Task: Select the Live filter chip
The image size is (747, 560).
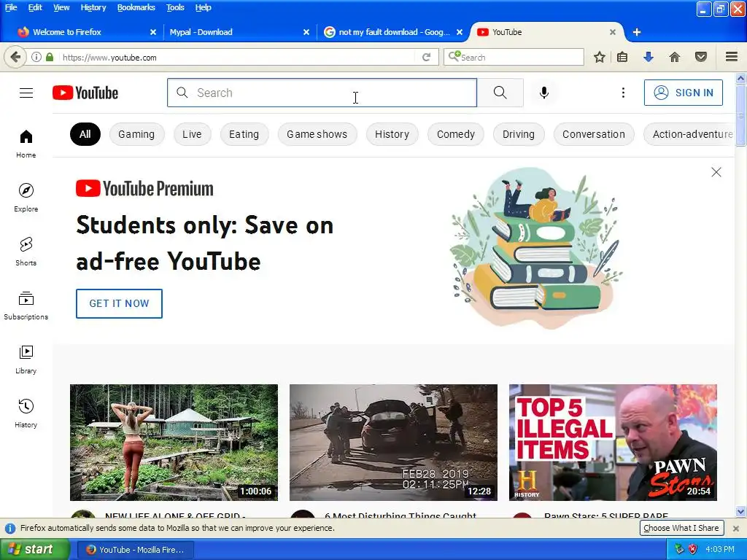Action: pos(192,134)
